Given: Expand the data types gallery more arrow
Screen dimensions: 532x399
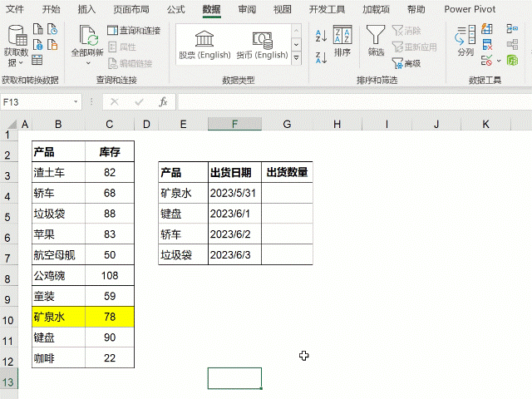Looking at the screenshot, I should pos(296,58).
